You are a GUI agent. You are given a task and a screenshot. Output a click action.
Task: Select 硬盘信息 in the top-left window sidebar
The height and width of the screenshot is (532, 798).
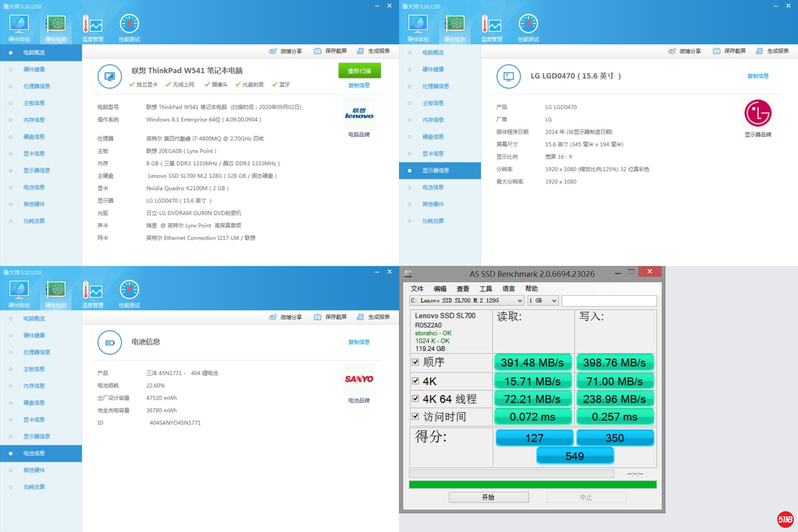click(x=41, y=137)
